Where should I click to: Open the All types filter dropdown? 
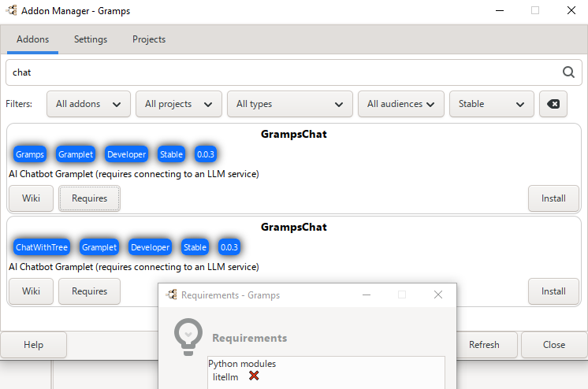click(x=290, y=104)
